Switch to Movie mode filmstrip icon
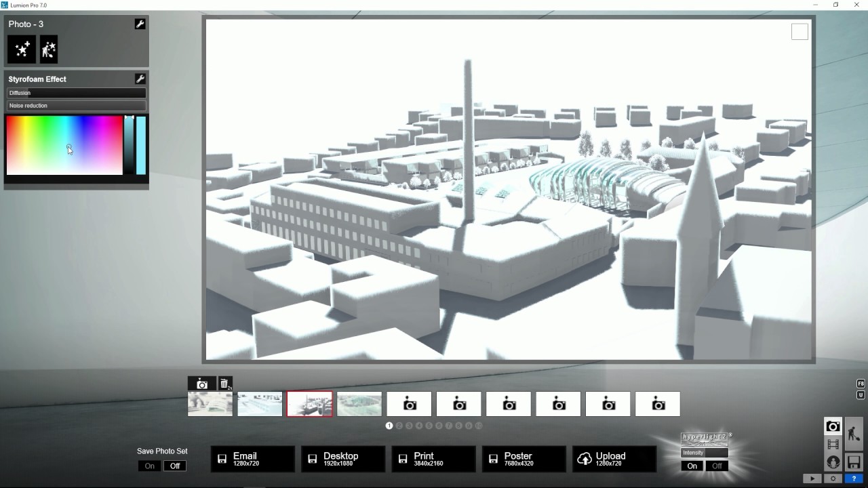This screenshot has height=488, width=868. 833,444
